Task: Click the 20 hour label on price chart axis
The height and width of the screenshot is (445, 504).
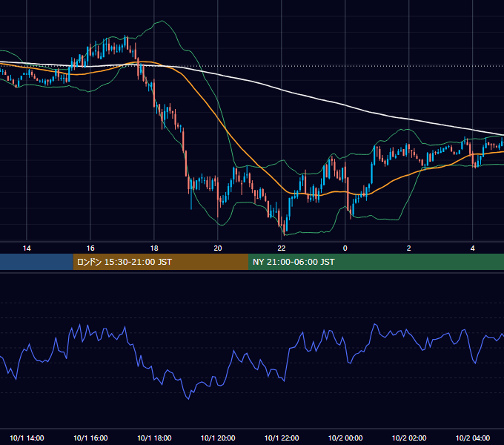Action: tap(218, 248)
